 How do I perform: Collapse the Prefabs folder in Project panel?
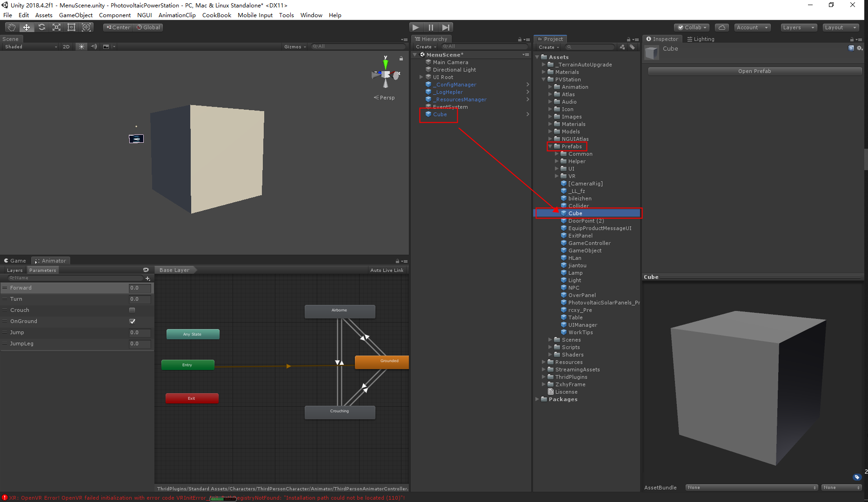[550, 146]
